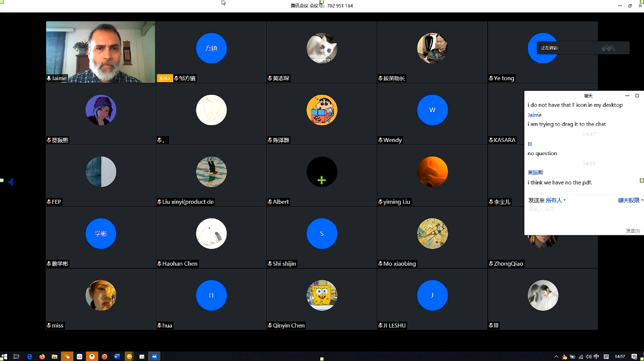
Task: Click the 发送(S) send button
Action: coord(632,231)
